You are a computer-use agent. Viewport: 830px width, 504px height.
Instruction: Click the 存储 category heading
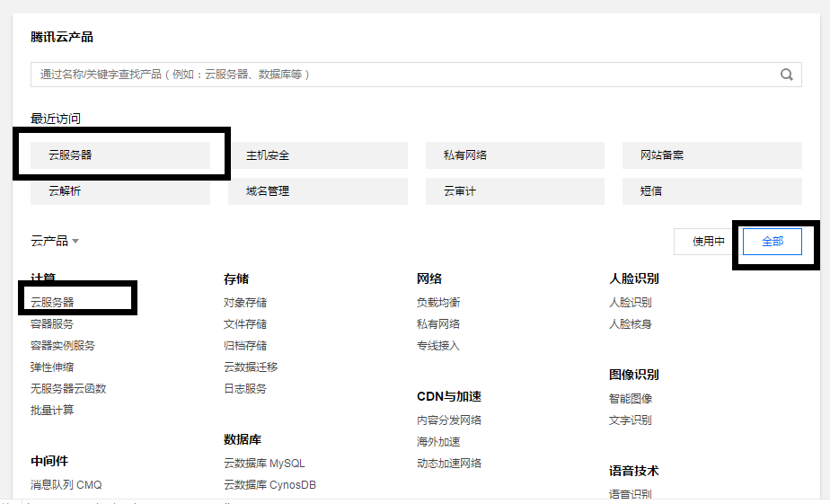[x=236, y=279]
